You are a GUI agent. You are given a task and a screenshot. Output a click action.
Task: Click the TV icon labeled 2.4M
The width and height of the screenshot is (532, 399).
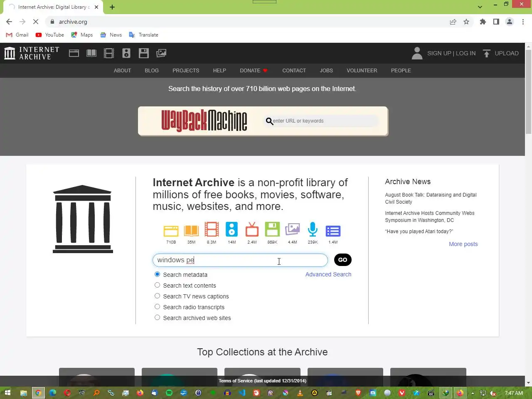(x=252, y=229)
